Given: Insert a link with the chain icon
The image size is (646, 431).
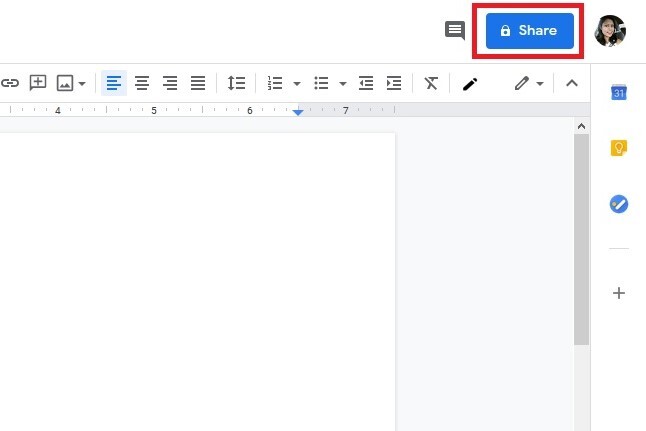Looking at the screenshot, I should pos(10,83).
